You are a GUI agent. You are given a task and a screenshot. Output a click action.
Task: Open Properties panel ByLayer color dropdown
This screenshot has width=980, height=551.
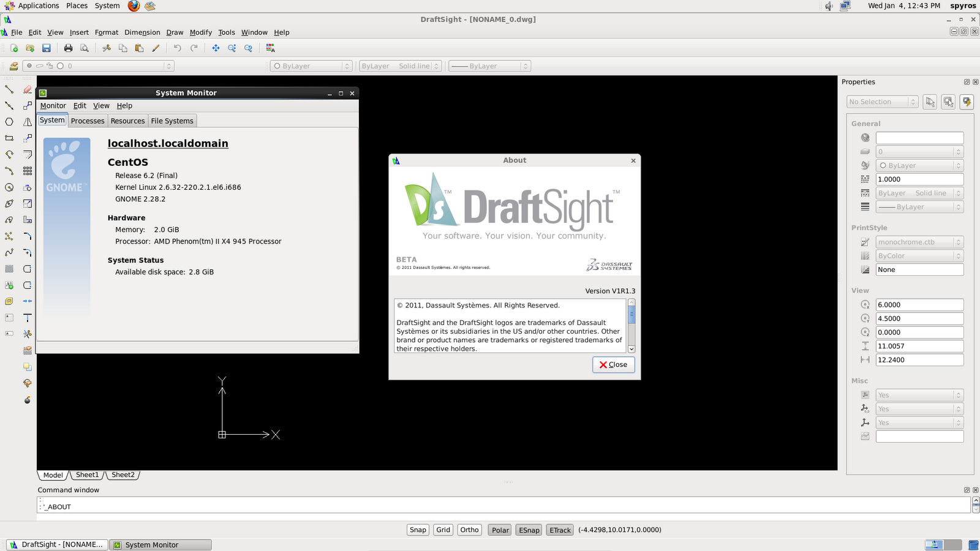(x=919, y=165)
